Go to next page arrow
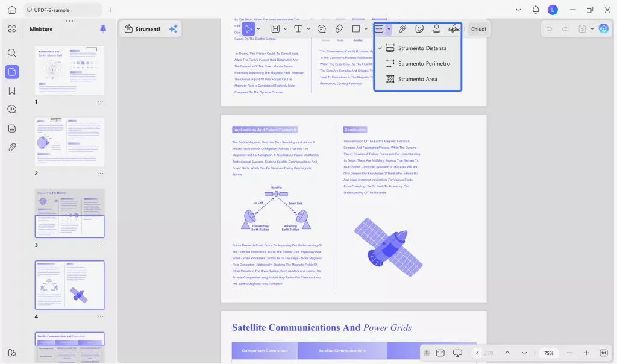 tap(525, 353)
